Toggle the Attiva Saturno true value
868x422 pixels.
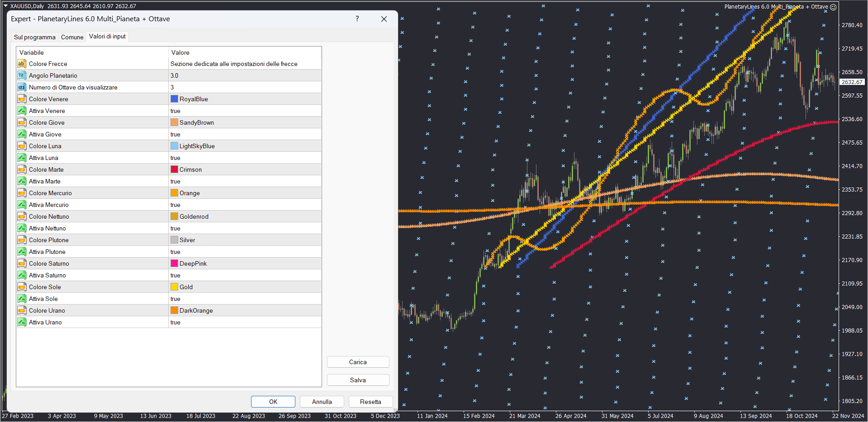point(245,275)
